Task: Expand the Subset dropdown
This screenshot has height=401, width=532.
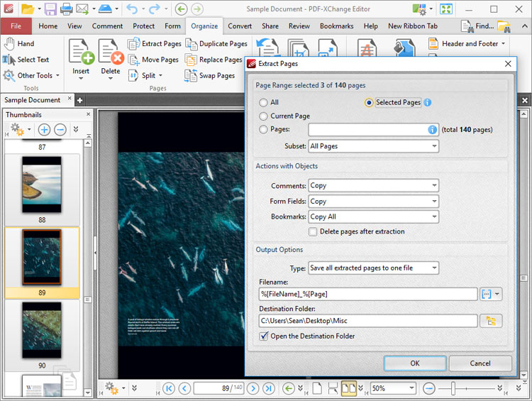Action: point(373,146)
